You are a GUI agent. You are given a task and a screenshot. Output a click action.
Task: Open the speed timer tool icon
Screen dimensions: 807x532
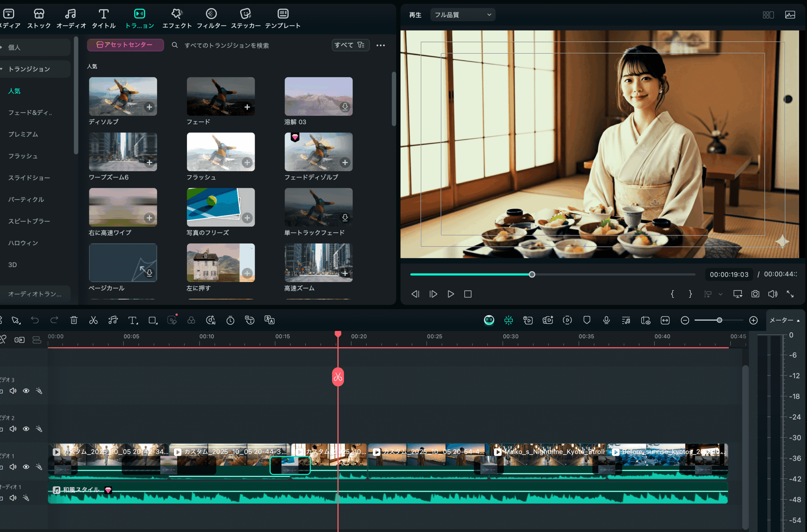pos(231,320)
